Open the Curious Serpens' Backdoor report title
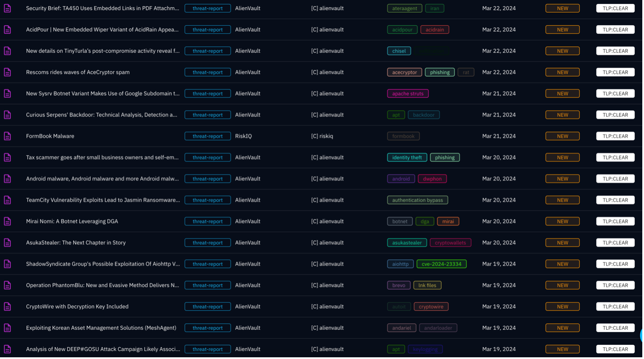The width and height of the screenshot is (644, 359). click(101, 115)
